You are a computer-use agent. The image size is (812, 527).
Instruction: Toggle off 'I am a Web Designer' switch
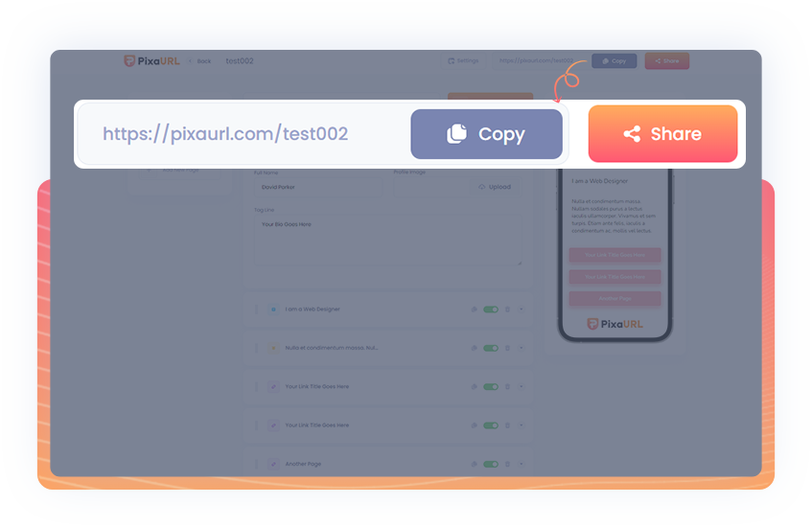pyautogui.click(x=491, y=309)
